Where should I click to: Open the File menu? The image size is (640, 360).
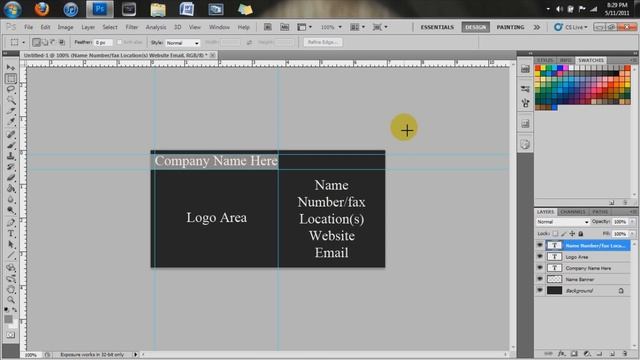coord(29,27)
